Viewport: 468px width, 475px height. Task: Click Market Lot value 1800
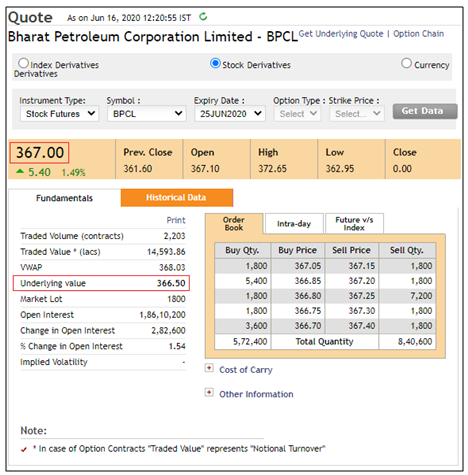point(176,299)
